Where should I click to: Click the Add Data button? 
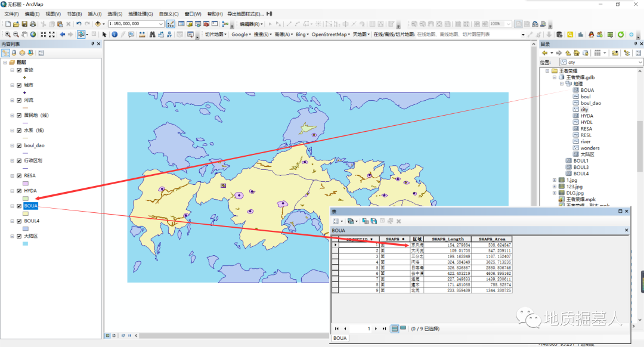point(98,24)
